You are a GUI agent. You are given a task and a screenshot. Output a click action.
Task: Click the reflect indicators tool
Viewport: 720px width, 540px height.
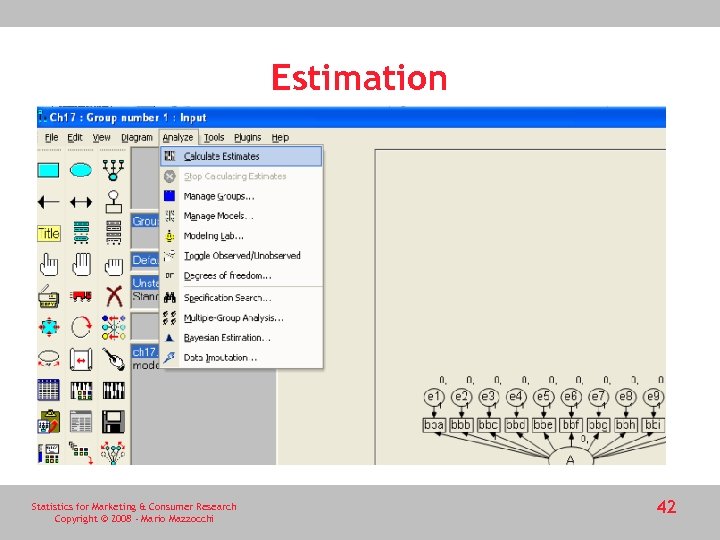point(113,327)
